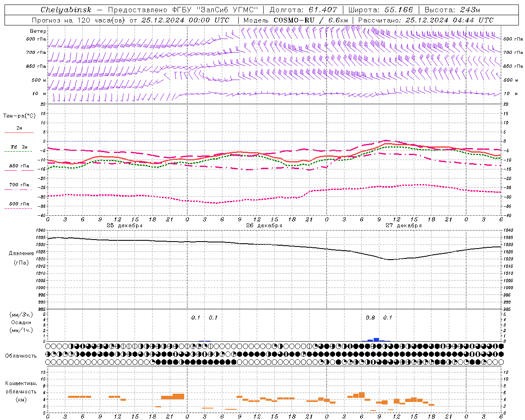Click the Облачность cloud cover row label

(21, 356)
